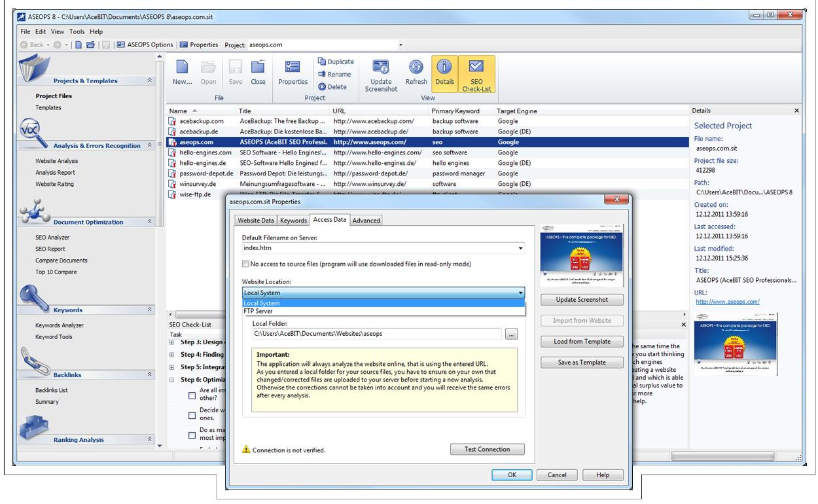The height and width of the screenshot is (504, 818).
Task: Rename the selected project
Action: [x=334, y=74]
